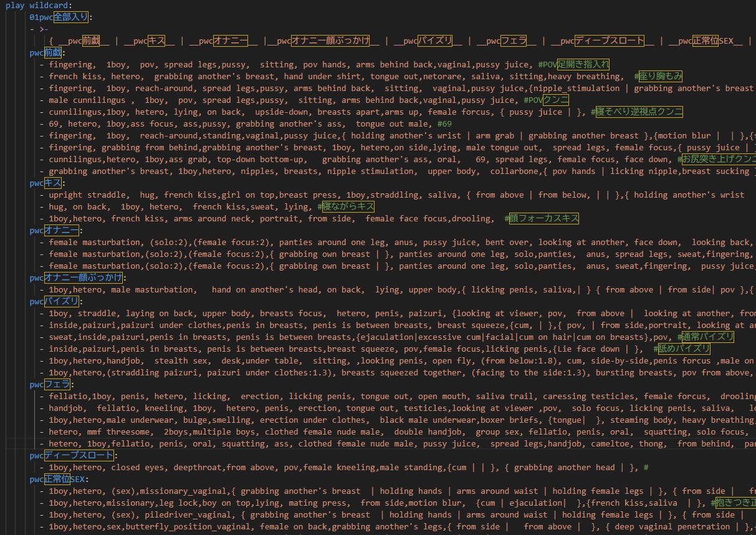Click the "#POV足開き指入れ" comment
The height and width of the screenshot is (535, 756).
coord(573,65)
